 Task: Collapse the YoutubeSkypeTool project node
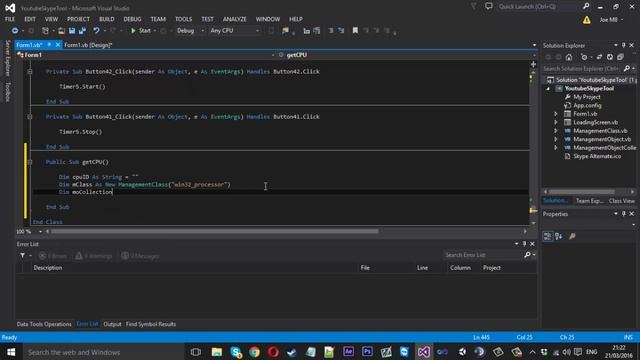tap(548, 89)
